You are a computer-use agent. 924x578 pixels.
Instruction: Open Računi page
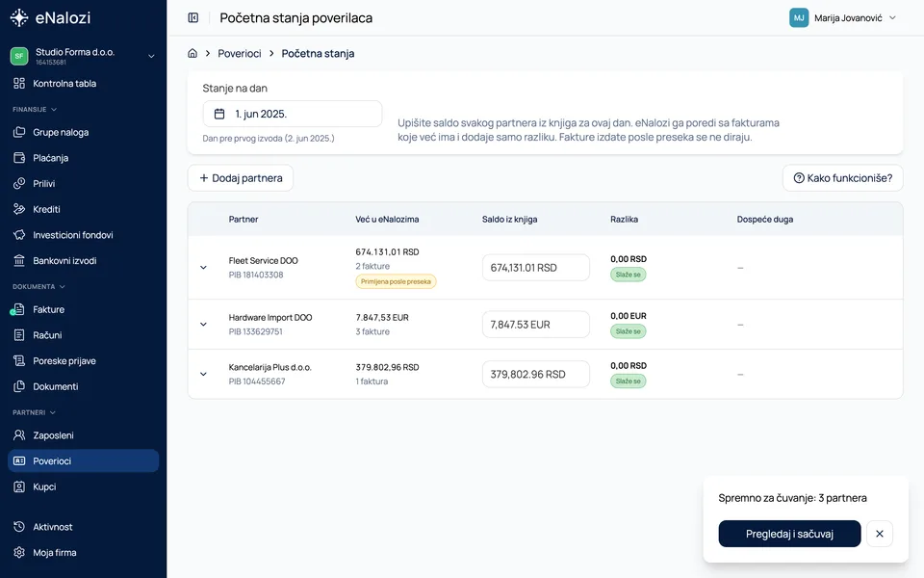pos(83,335)
